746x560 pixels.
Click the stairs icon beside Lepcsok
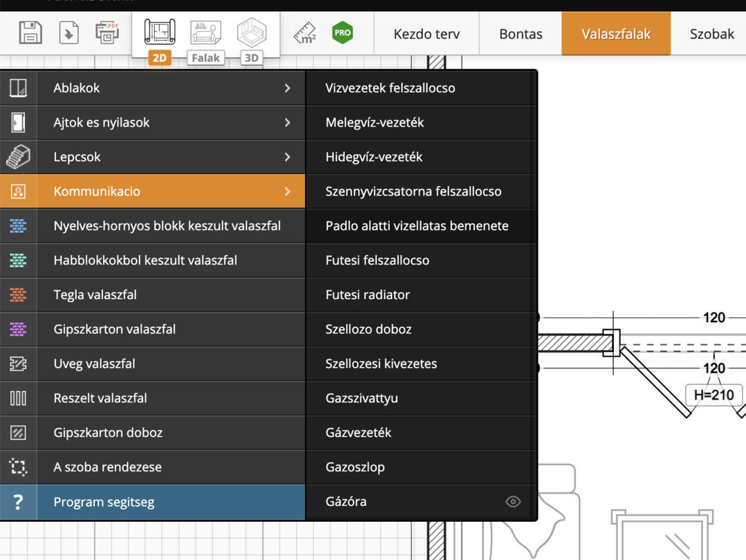(18, 157)
